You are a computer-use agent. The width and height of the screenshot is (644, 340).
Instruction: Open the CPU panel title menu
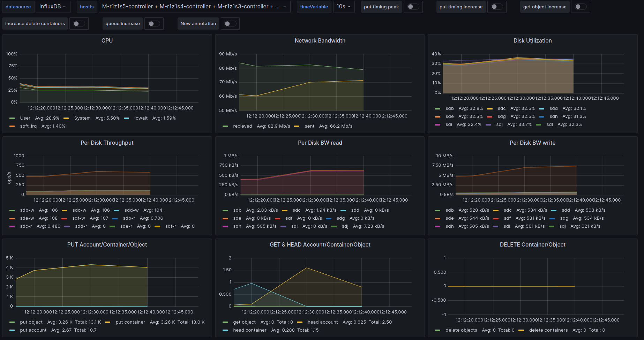[x=107, y=40]
